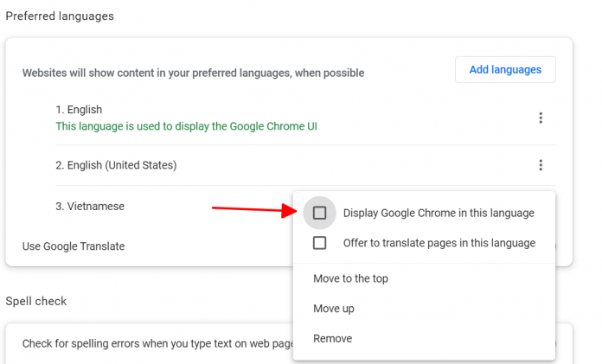This screenshot has height=364, width=602.
Task: Click the Spell check section heading
Action: click(36, 301)
